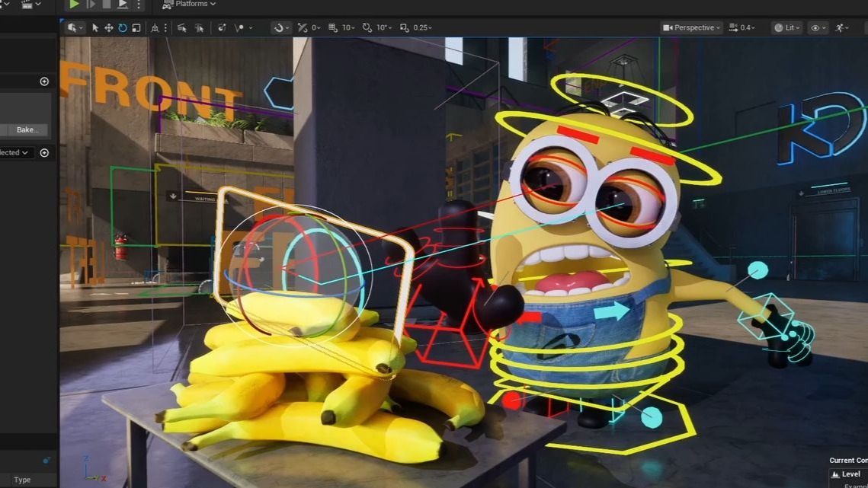Click the coordinate space gizmo icon
Screen dimensions: 868x488
155,27
